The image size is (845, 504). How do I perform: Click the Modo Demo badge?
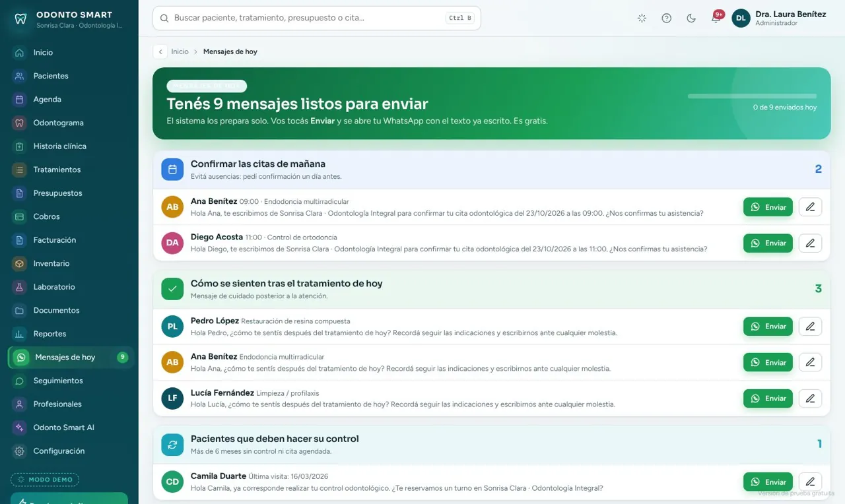point(45,480)
